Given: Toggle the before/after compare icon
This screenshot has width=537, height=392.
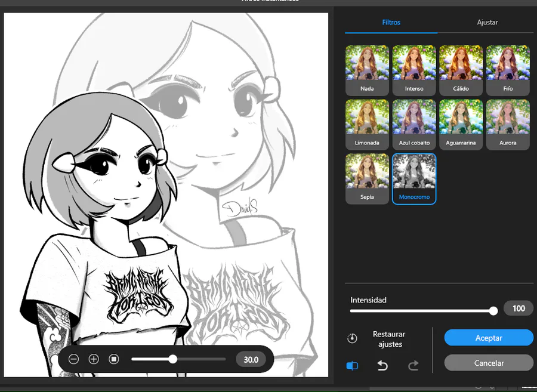Looking at the screenshot, I should tap(352, 366).
